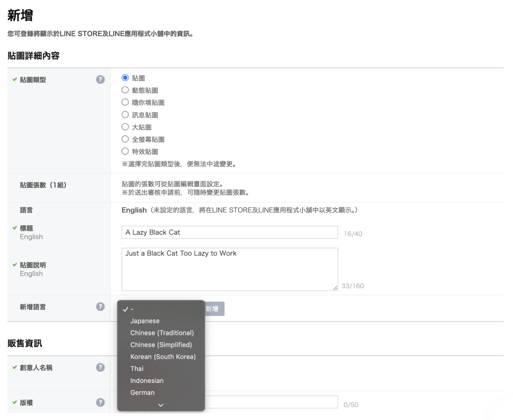Select the 全螢幕貼圖 radio button
513x420 pixels.
tap(125, 139)
